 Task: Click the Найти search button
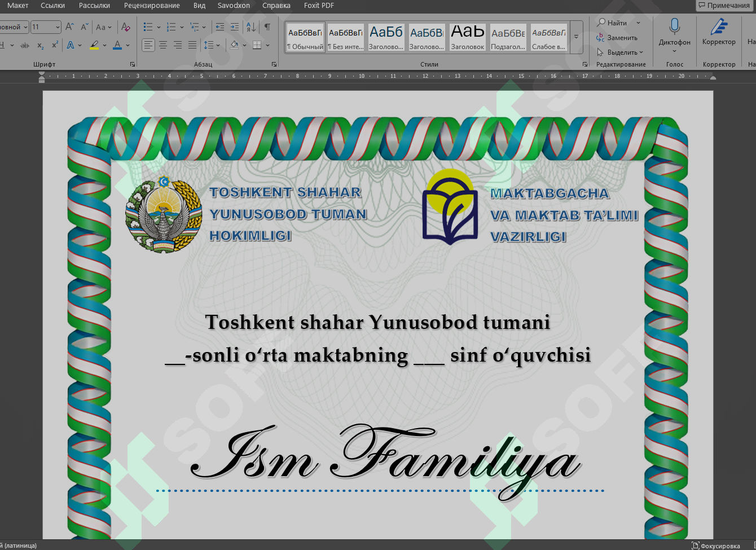(x=613, y=23)
